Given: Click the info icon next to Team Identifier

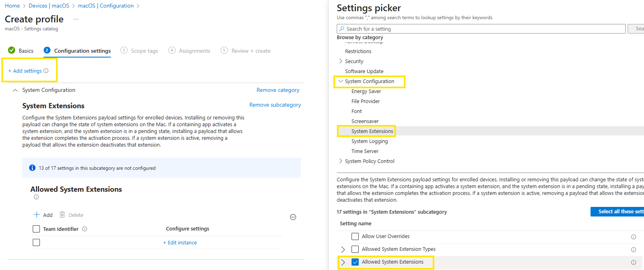Looking at the screenshot, I should tap(85, 229).
